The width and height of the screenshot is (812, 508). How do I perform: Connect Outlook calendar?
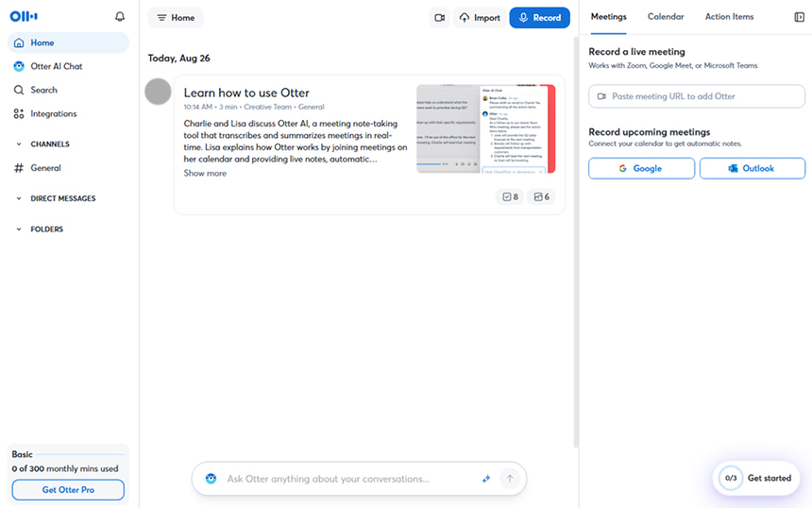[753, 168]
